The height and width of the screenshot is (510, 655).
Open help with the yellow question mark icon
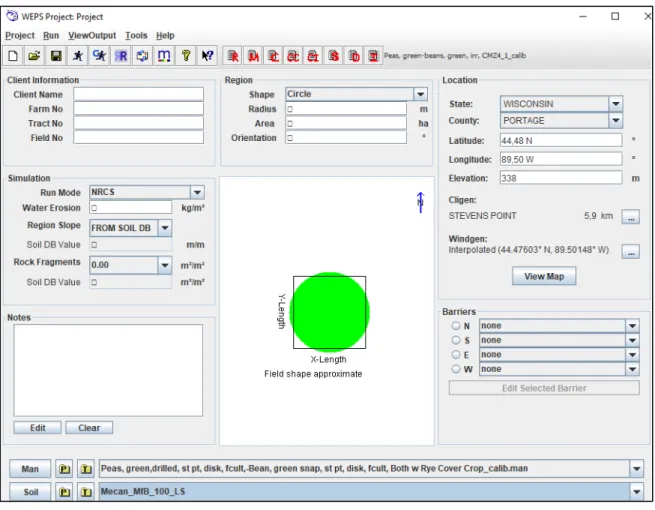pos(186,56)
